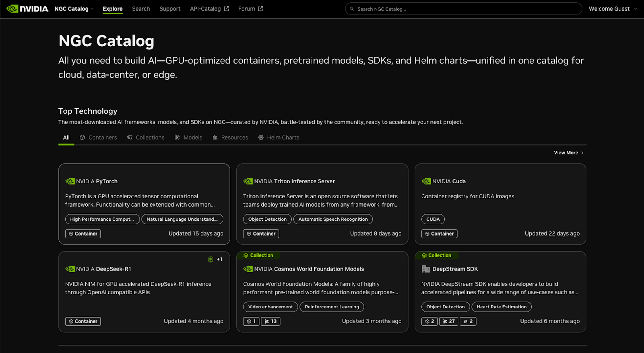Click the NVIDIA logo icon on the Cuda card

pos(426,181)
